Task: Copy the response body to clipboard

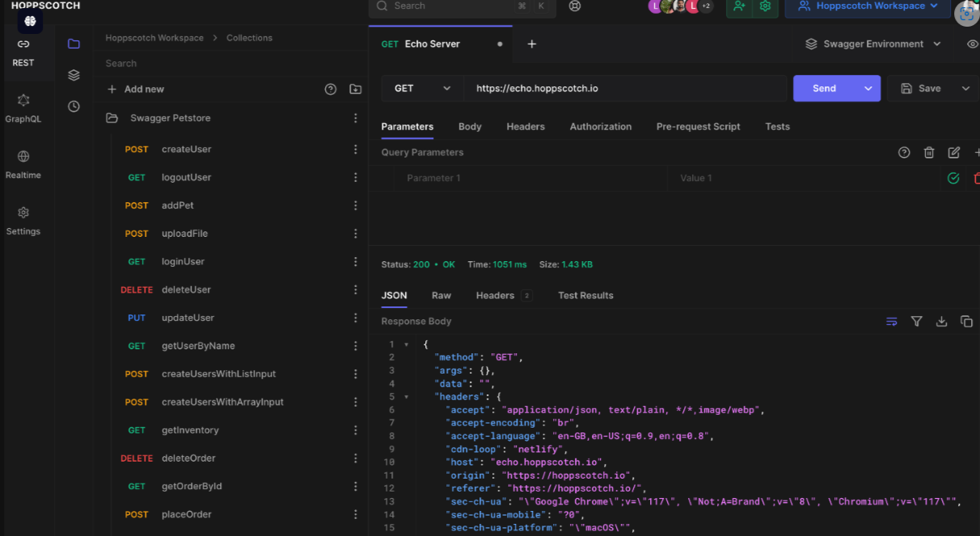Action: click(965, 321)
